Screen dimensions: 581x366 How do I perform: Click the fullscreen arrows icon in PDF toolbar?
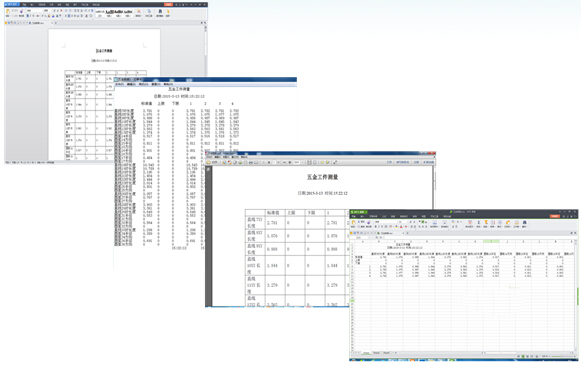click(x=335, y=162)
